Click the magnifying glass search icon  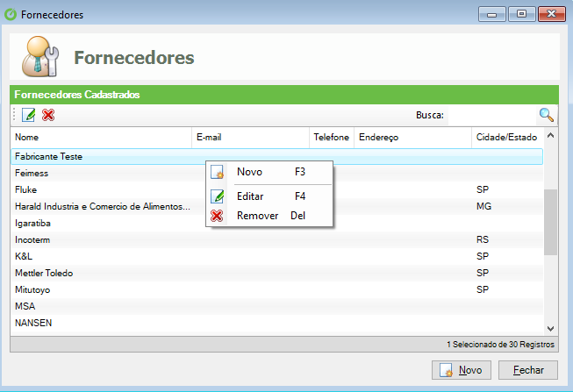(x=547, y=115)
